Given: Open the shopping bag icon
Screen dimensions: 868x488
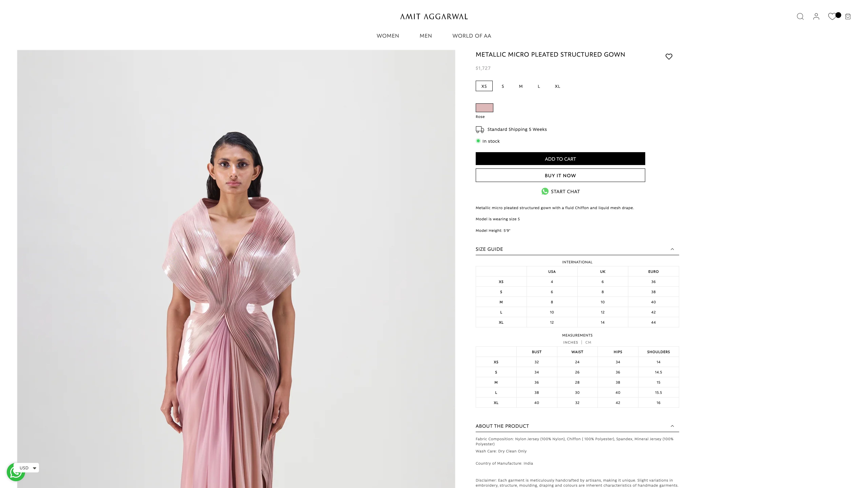Looking at the screenshot, I should coord(848,16).
